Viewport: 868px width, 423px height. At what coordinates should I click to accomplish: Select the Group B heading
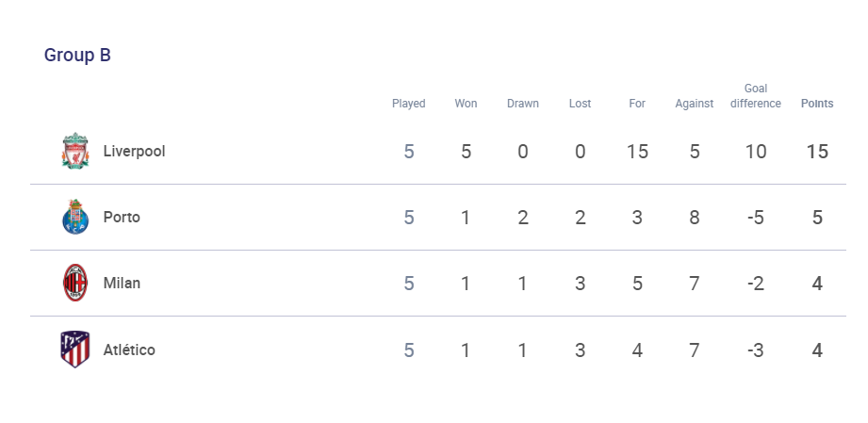(x=77, y=55)
